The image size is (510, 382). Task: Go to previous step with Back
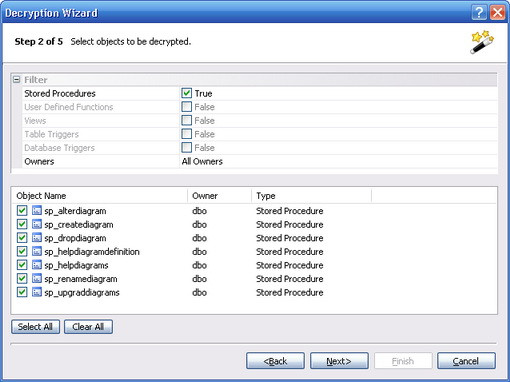coord(275,361)
